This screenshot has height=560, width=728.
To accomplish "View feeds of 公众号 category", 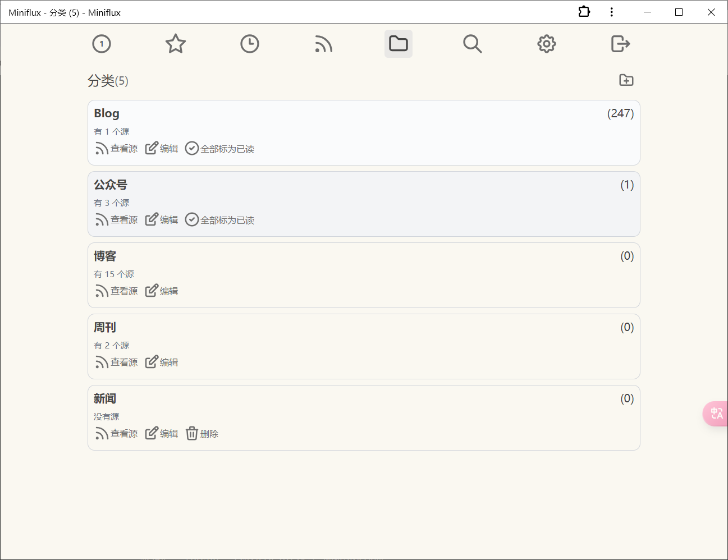I will tap(116, 219).
